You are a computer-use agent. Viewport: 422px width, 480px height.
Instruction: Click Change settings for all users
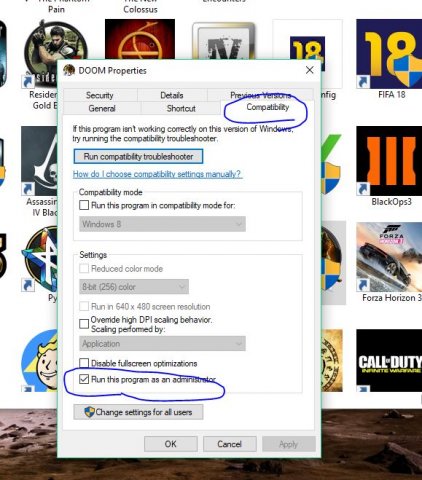pos(138,412)
